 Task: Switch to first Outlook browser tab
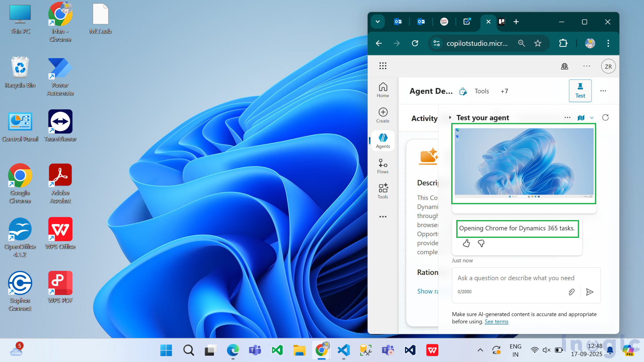click(398, 22)
